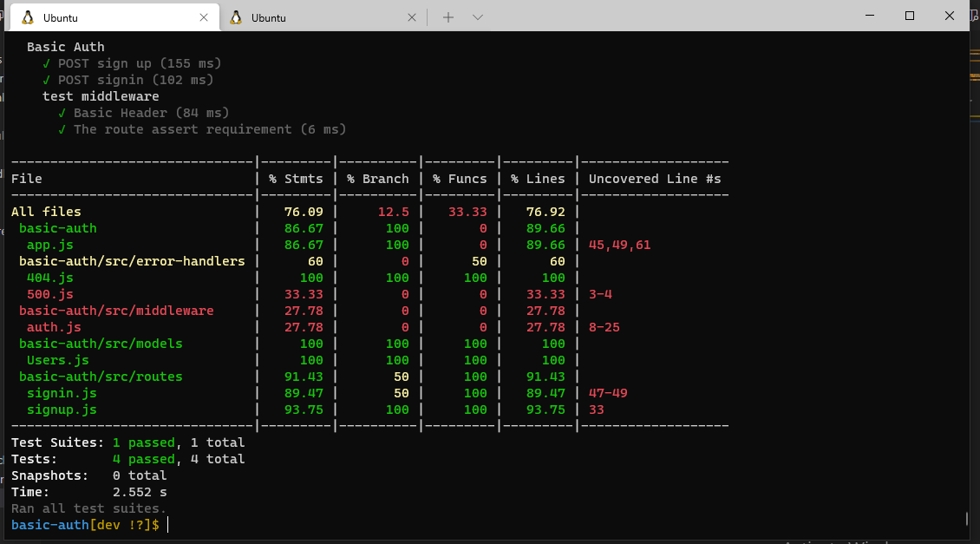980x544 pixels.
Task: Click the 'Users.js' file name
Action: (x=57, y=360)
